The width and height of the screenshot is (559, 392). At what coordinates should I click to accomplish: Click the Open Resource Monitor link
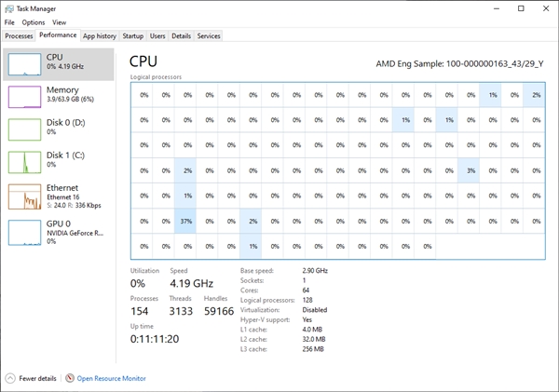[x=111, y=379]
